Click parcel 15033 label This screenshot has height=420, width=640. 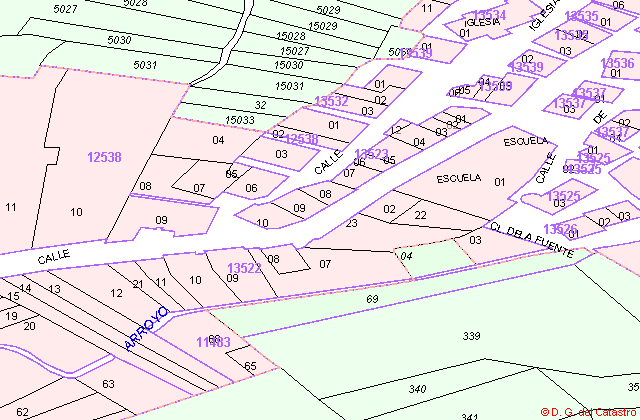240,120
